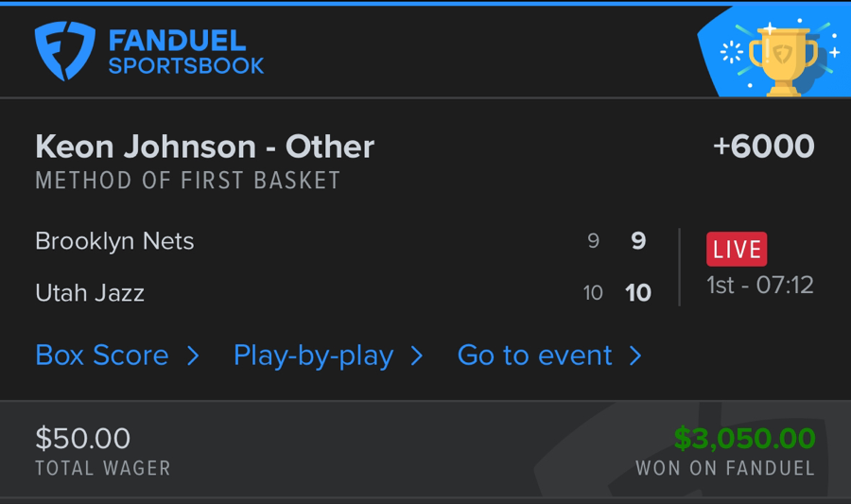Click the arrow beside Play-by-play
The height and width of the screenshot is (504, 851).
[416, 356]
